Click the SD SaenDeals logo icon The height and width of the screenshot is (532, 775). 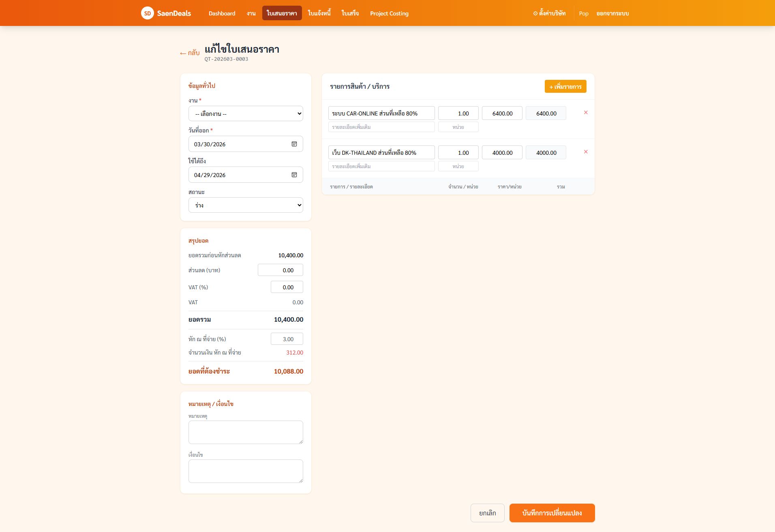[148, 13]
